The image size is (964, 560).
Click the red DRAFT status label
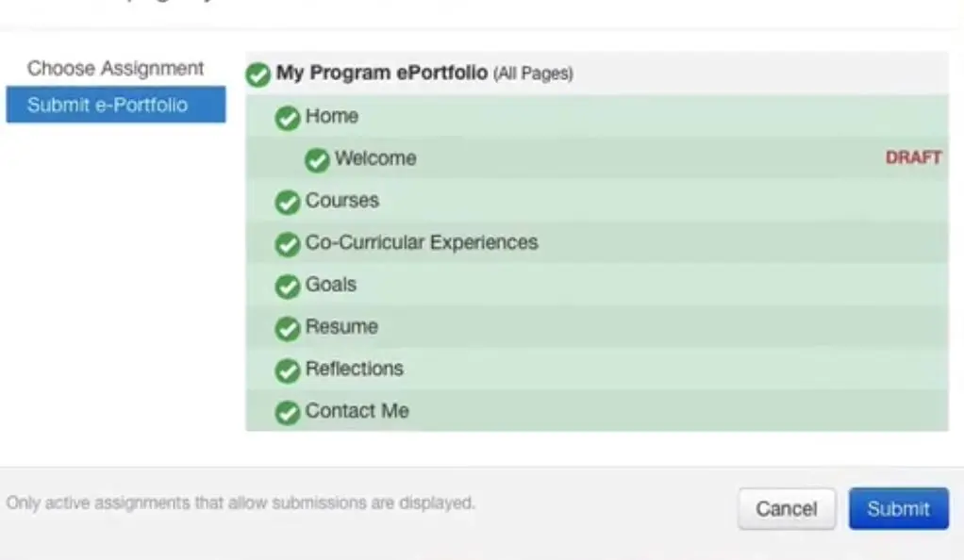coord(913,158)
